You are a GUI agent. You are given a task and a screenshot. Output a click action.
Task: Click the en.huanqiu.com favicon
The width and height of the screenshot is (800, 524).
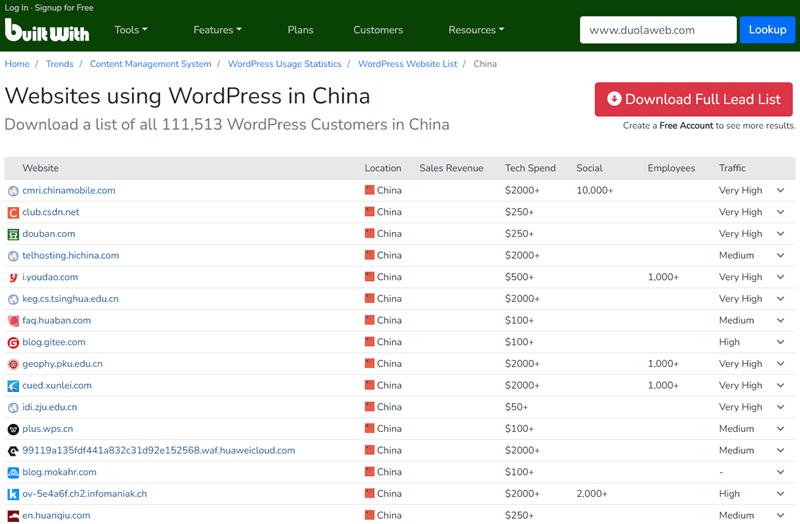point(13,516)
